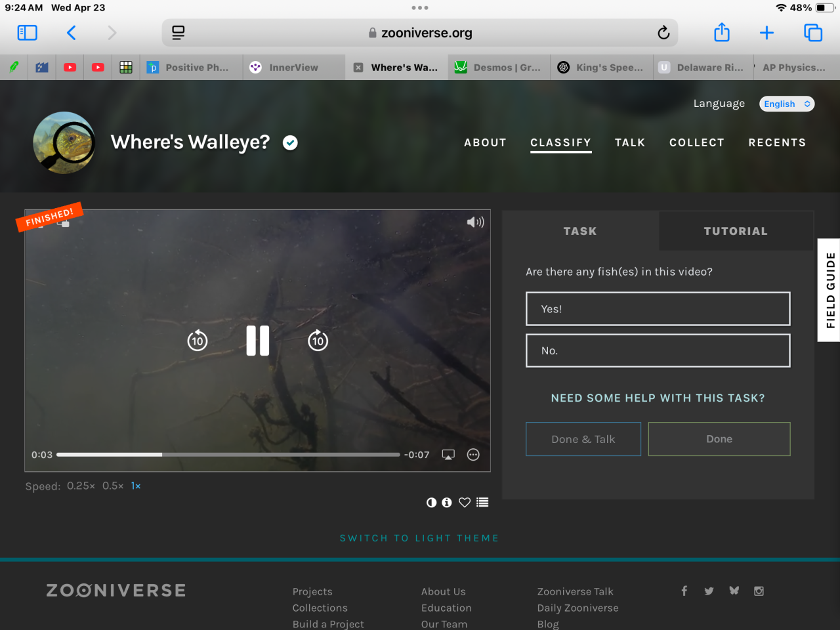Switch to King's Spee... tab
Screen dimensions: 840x630
pos(602,68)
